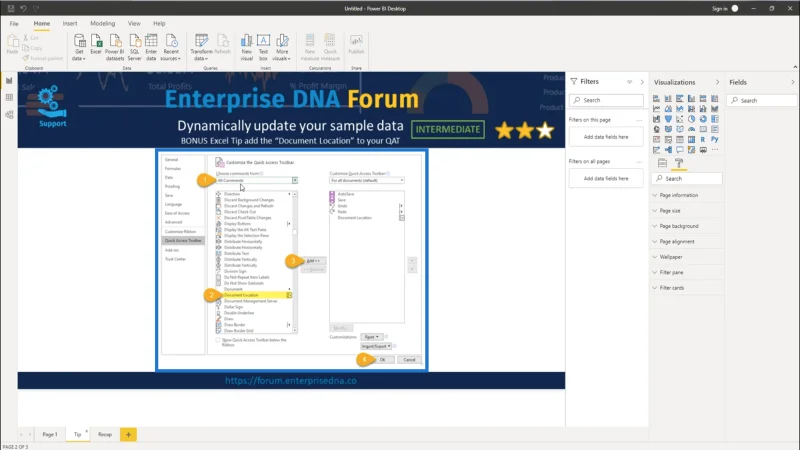Collapse the Visualizations pane chevron
800x450 pixels.
click(x=717, y=82)
